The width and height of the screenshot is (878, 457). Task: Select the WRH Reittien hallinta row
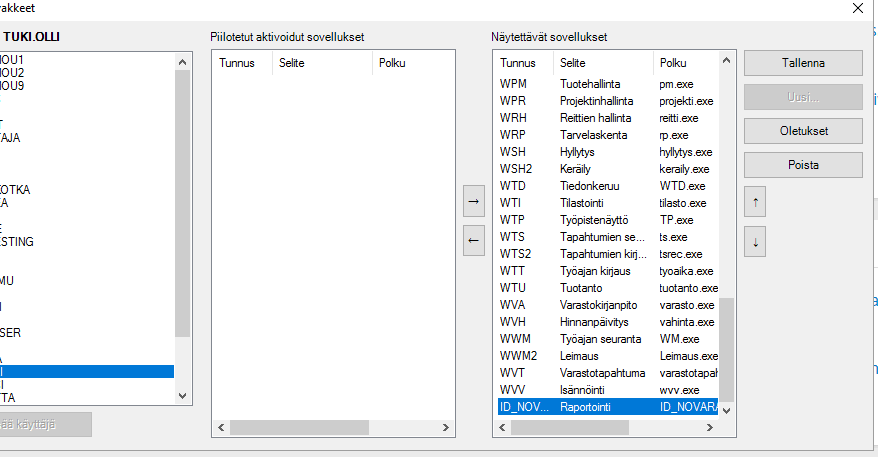click(x=600, y=118)
